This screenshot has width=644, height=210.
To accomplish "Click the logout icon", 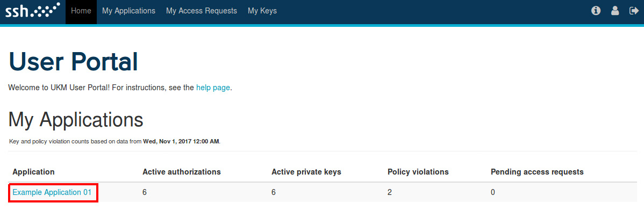I will pos(634,11).
